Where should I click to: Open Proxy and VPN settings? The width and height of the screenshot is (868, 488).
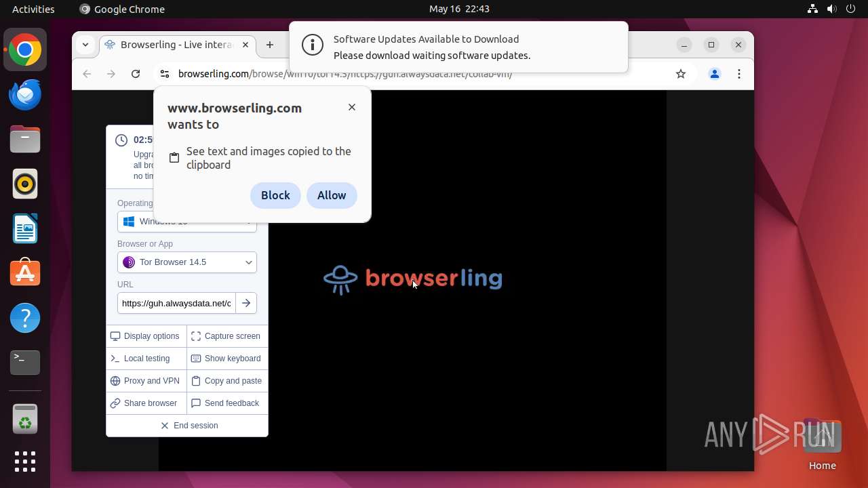coord(146,381)
